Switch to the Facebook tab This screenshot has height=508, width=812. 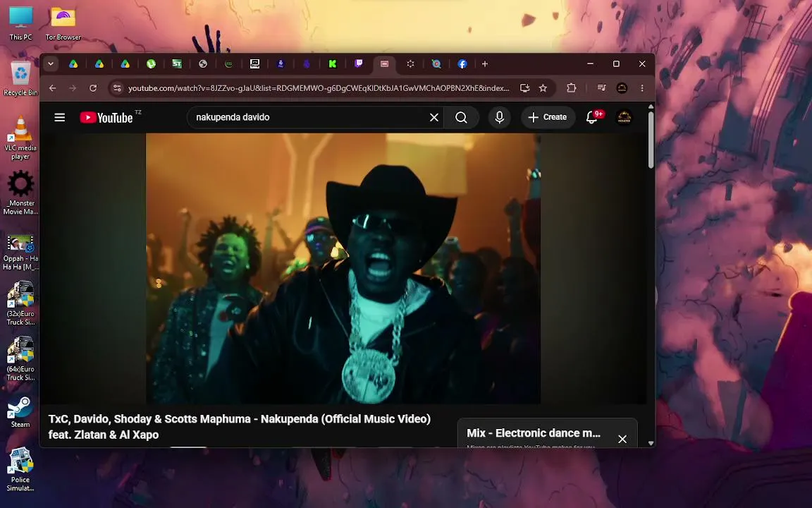point(462,64)
